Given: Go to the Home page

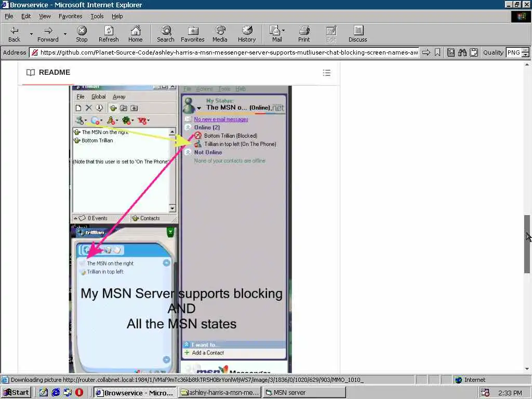Looking at the screenshot, I should point(136,34).
